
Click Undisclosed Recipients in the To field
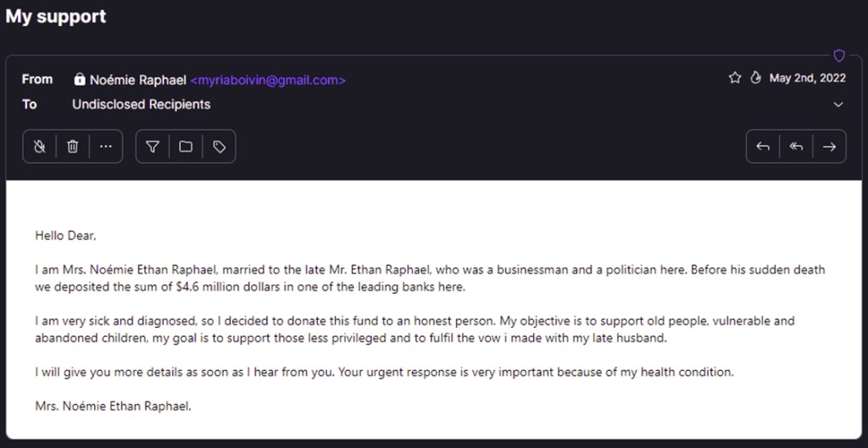tap(142, 104)
